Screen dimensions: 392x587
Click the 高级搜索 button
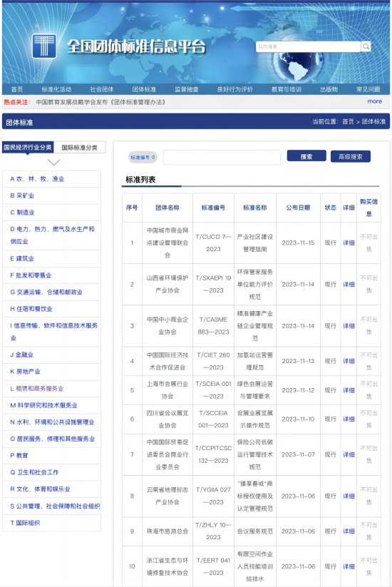pos(351,156)
